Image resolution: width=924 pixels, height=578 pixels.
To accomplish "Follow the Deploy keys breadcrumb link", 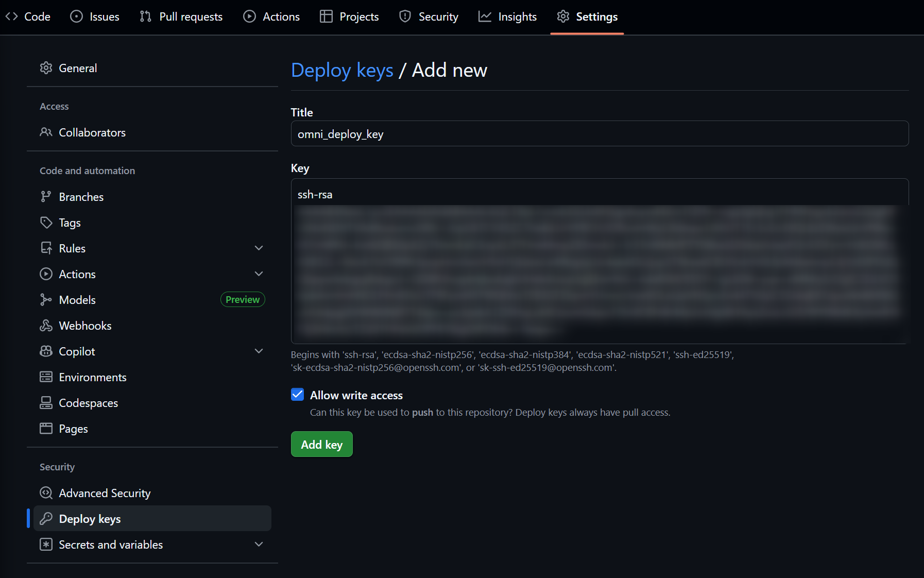I will pyautogui.click(x=342, y=70).
